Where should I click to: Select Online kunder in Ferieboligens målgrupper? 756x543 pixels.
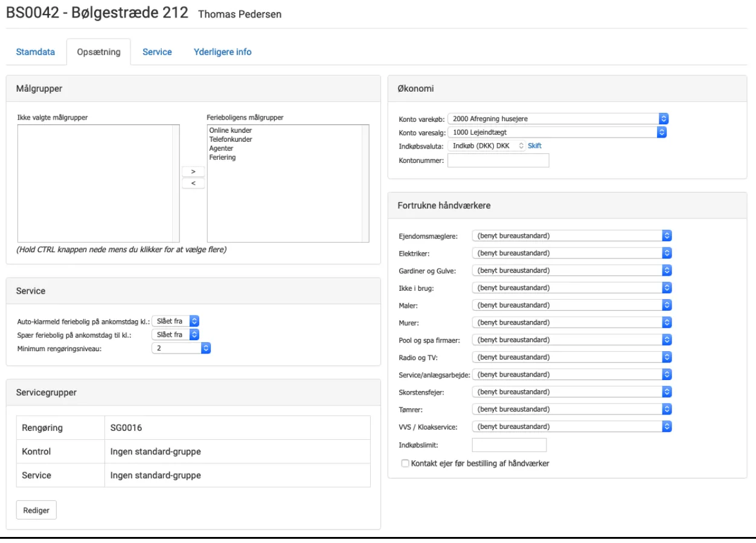pyautogui.click(x=230, y=130)
